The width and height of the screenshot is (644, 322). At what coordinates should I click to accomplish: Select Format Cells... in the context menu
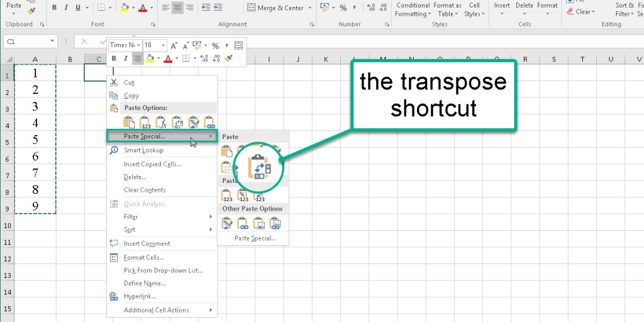(x=144, y=257)
